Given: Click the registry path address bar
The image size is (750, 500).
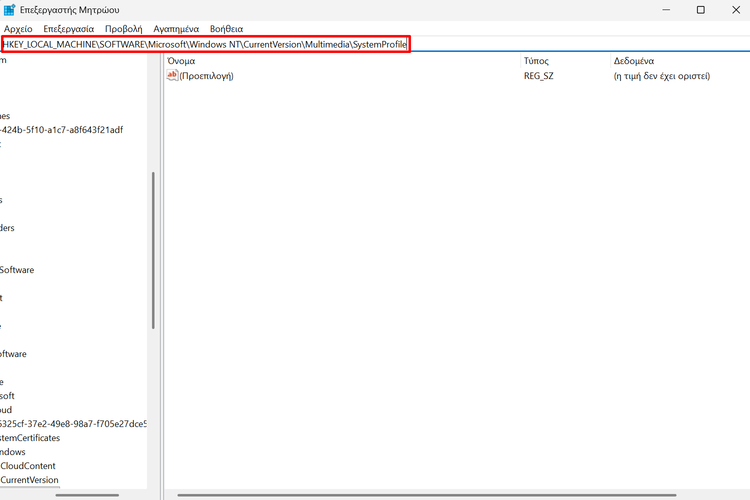Looking at the screenshot, I should point(205,45).
